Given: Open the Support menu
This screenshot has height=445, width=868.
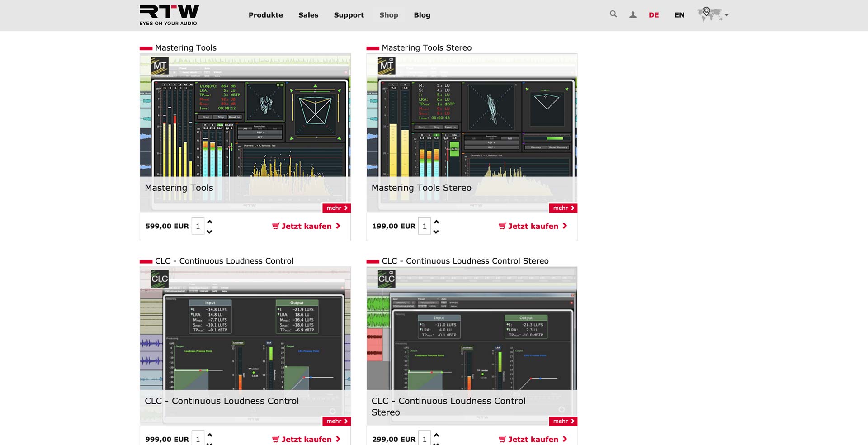Looking at the screenshot, I should [x=349, y=15].
